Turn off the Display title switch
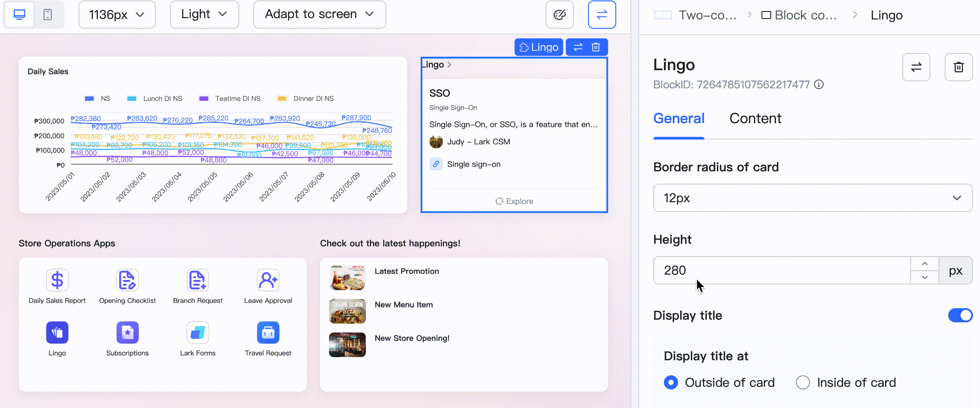980x408 pixels. tap(960, 315)
